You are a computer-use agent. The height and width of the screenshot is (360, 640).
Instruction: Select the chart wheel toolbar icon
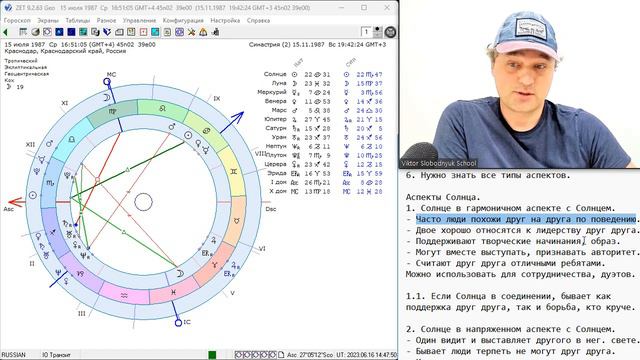pos(47,32)
